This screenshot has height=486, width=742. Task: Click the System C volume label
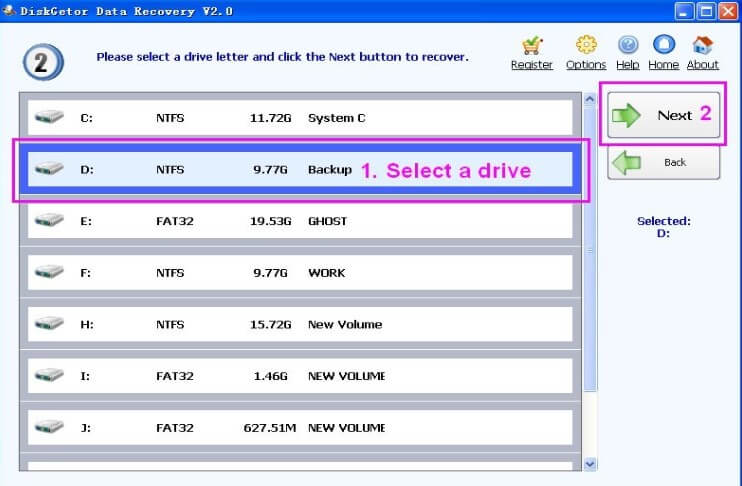tap(336, 118)
